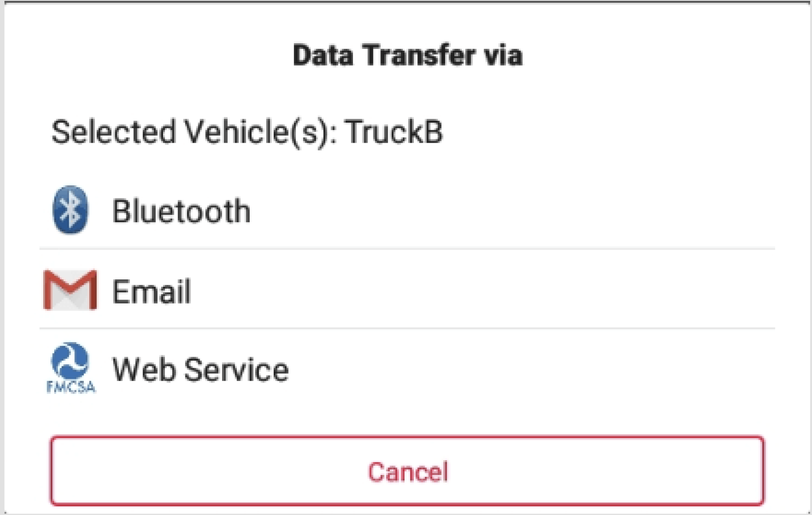The height and width of the screenshot is (515, 812).
Task: Choose the Bluetooth transfer option row
Action: pos(407,210)
